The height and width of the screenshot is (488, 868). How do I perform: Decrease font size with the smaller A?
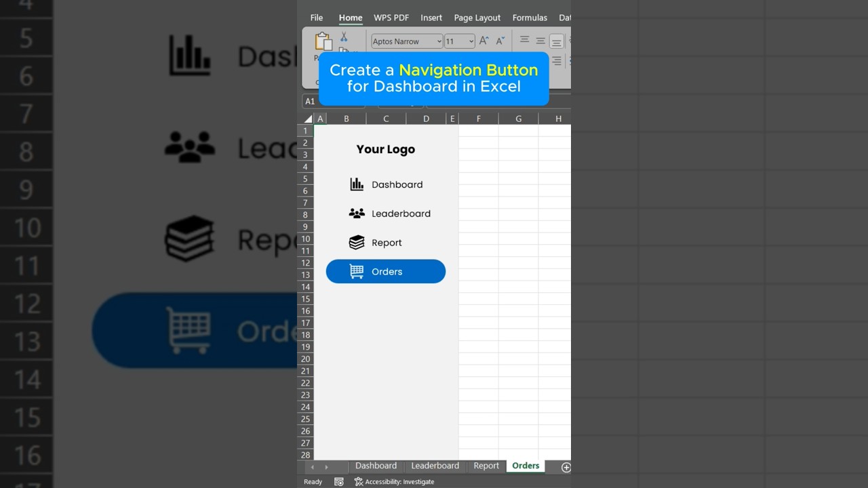(500, 41)
